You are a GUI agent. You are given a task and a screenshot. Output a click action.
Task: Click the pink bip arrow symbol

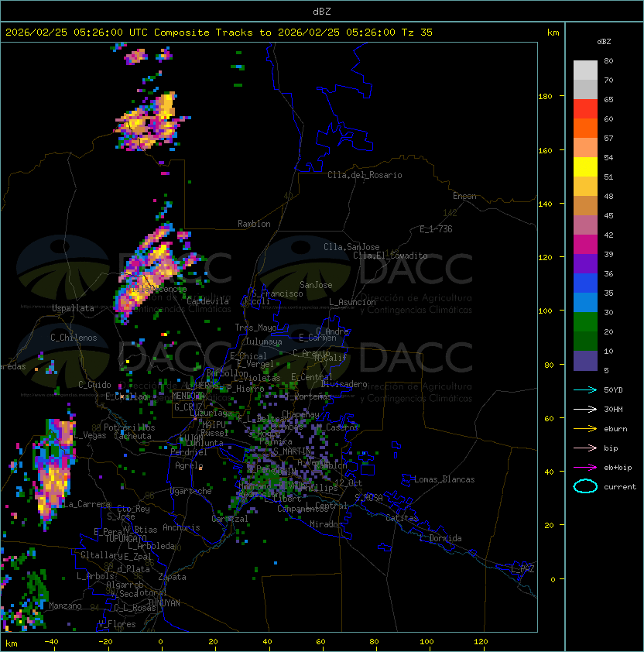coord(585,448)
